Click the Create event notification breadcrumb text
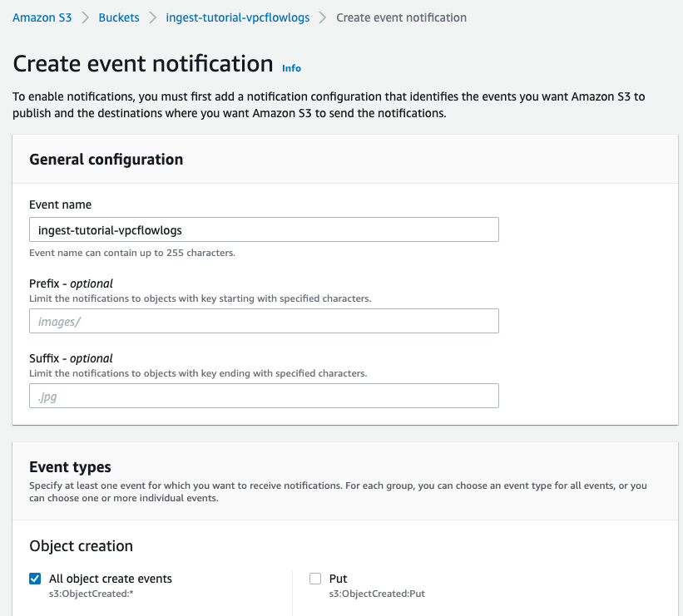The image size is (683, 616). coord(401,17)
